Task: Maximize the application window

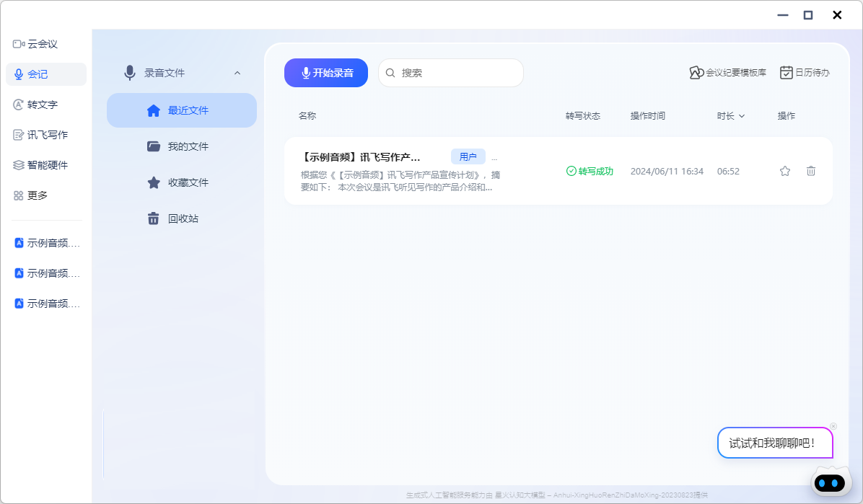Action: click(808, 15)
